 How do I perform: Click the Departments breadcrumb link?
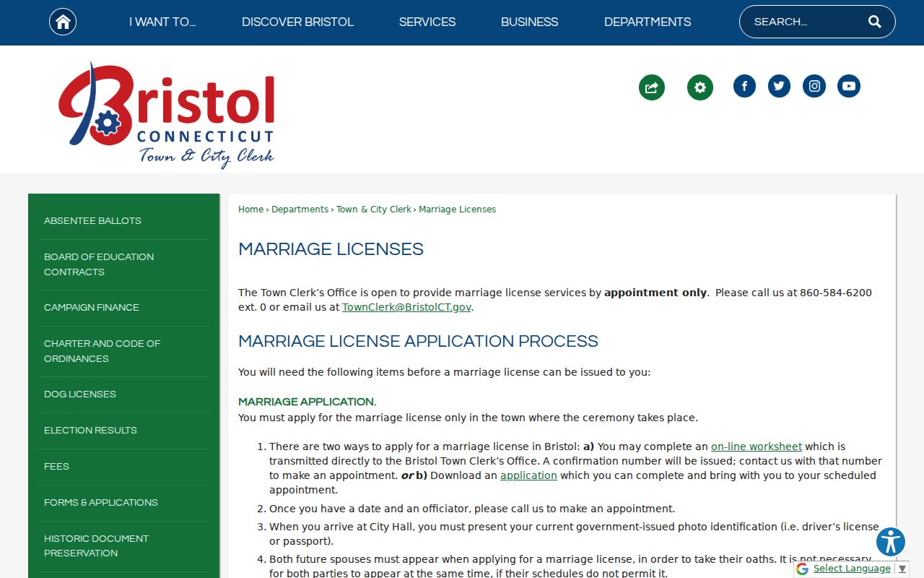[x=300, y=210]
